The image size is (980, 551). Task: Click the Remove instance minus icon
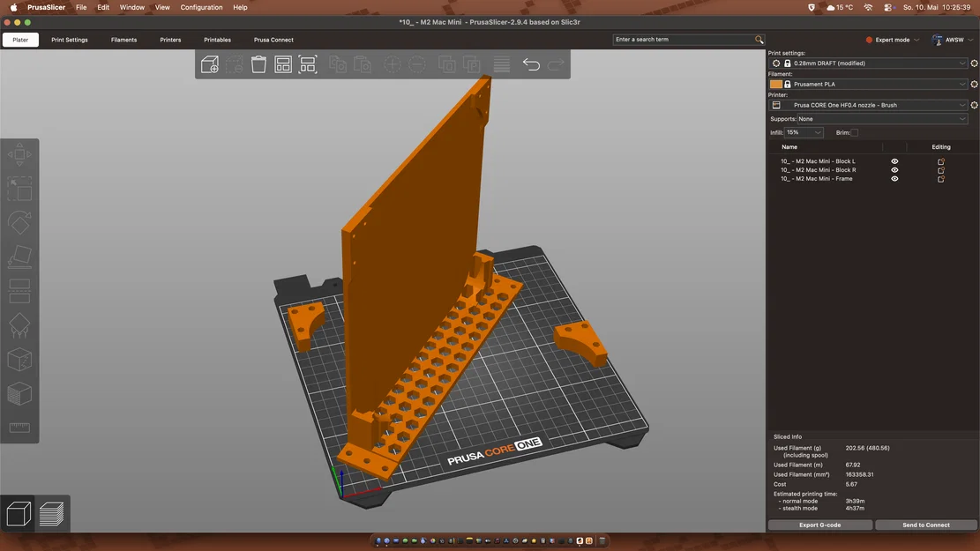click(x=417, y=64)
